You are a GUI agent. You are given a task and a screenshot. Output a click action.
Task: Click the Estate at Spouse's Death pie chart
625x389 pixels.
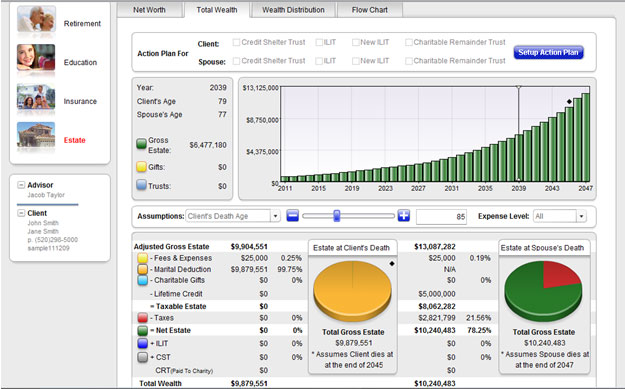543,290
